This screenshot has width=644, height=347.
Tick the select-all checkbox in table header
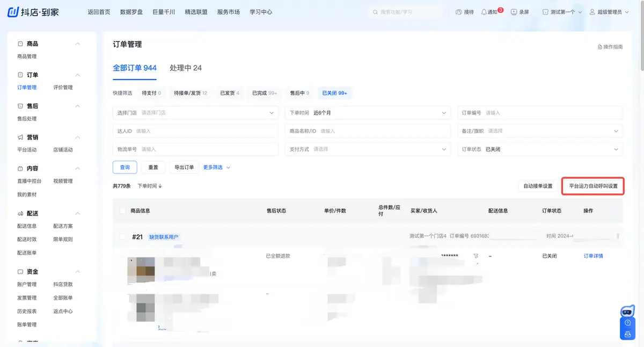(x=123, y=211)
